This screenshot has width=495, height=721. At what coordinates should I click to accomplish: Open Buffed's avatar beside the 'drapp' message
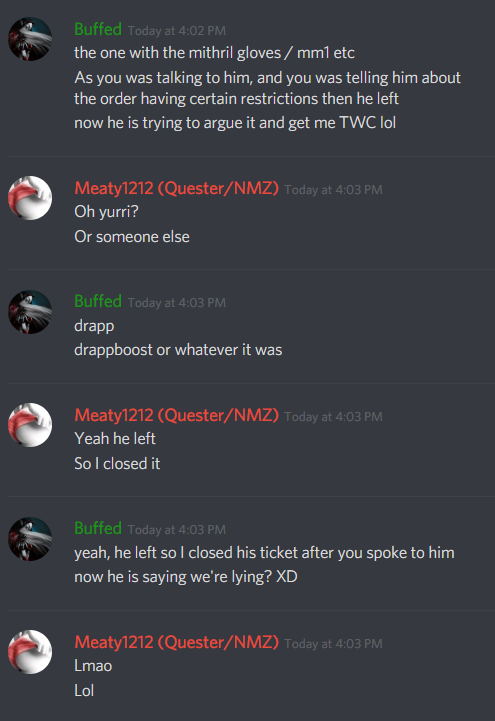[30, 312]
